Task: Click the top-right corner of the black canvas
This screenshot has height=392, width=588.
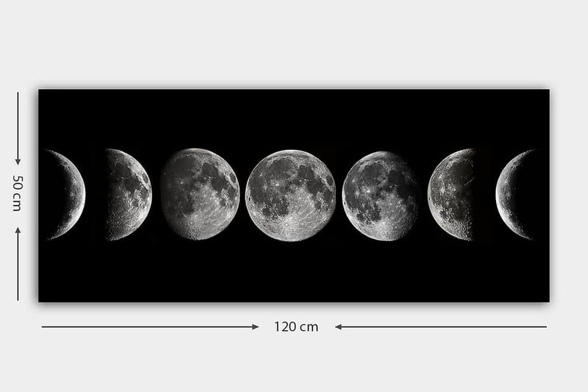Action: tap(547, 92)
